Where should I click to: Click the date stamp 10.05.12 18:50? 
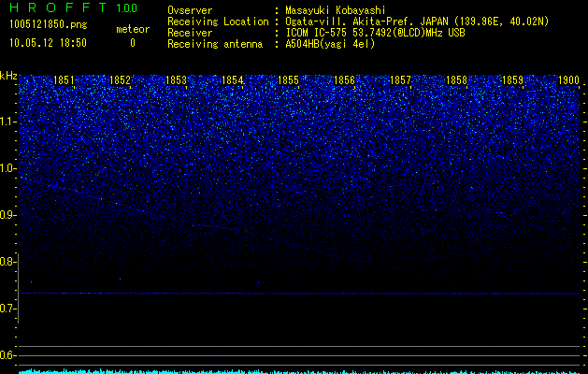(x=48, y=43)
